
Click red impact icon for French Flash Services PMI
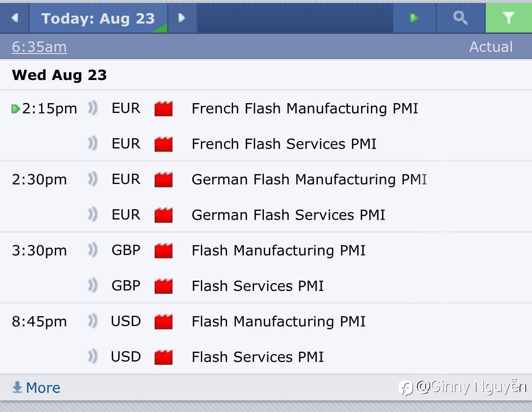163,144
